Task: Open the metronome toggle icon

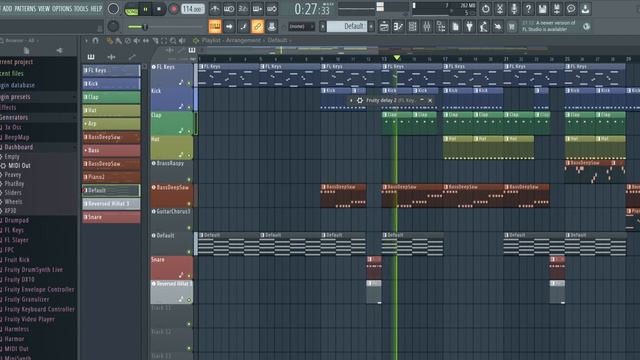Action: point(215,9)
